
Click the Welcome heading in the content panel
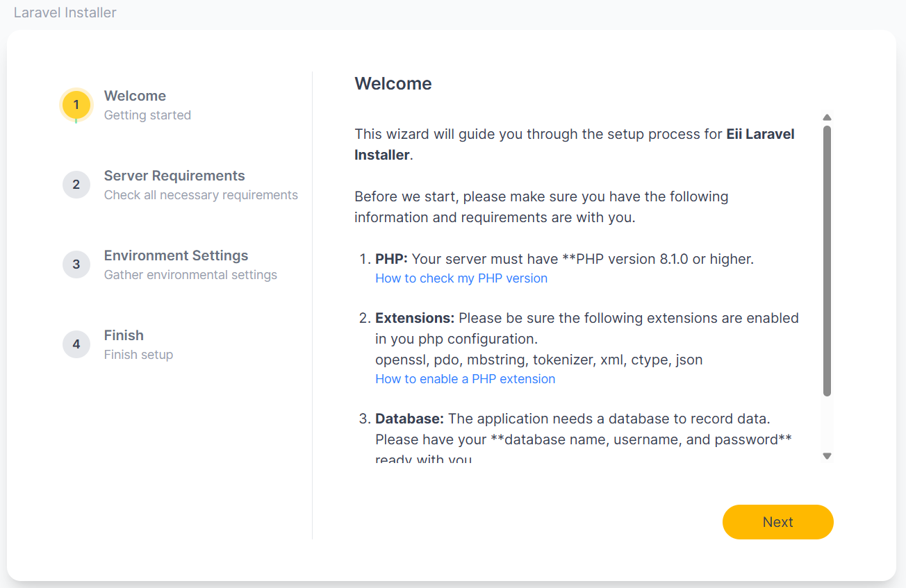point(393,84)
